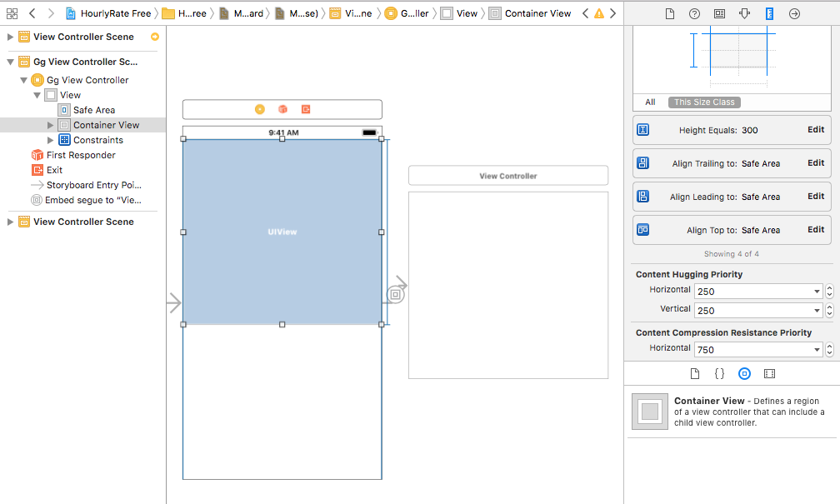Collapse the Gg View Controller item
The height and width of the screenshot is (504, 840).
23,80
